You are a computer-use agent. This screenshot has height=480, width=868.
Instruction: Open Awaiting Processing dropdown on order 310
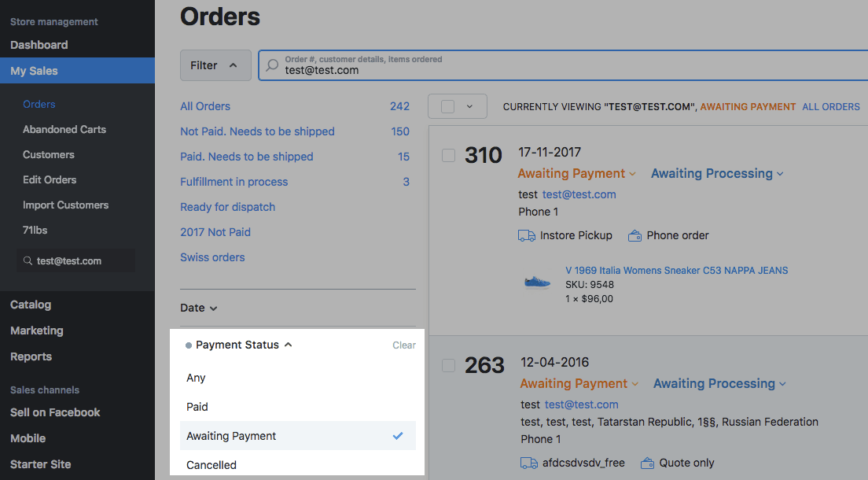point(717,174)
